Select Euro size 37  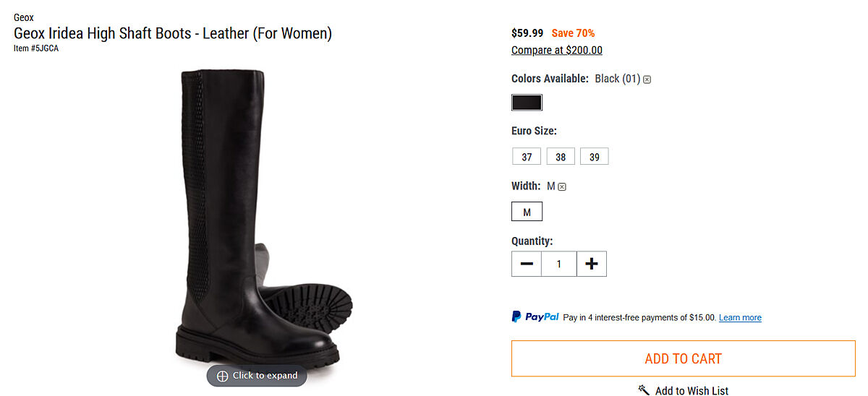point(527,157)
